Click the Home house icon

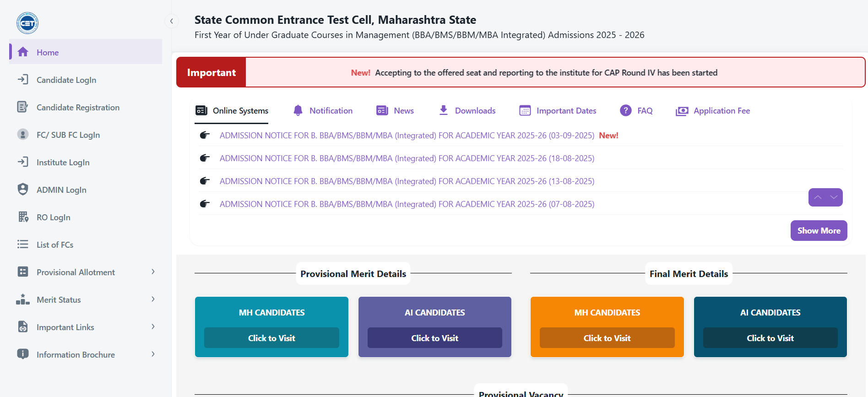click(23, 52)
